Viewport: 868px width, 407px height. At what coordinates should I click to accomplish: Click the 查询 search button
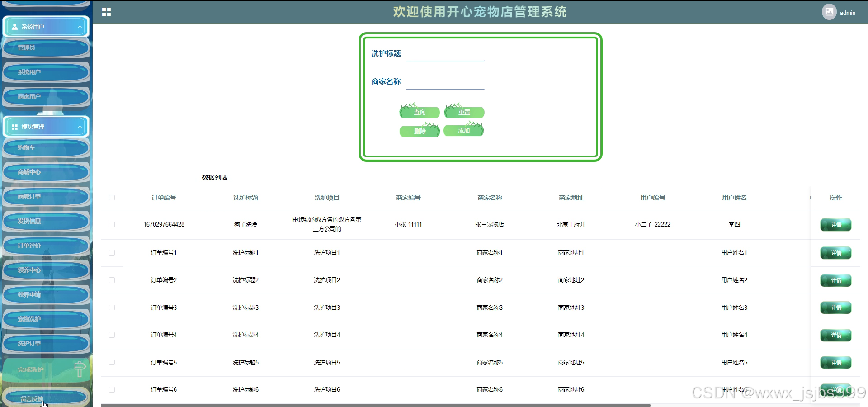420,112
